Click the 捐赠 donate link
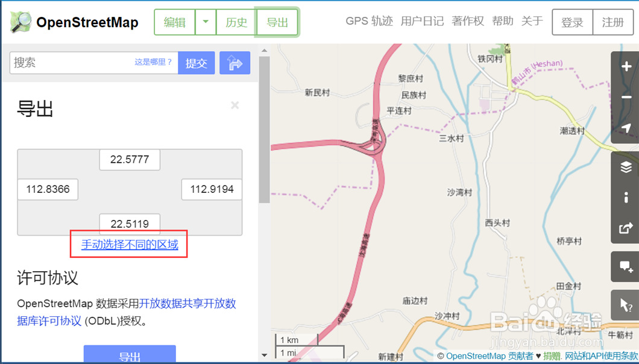The height and width of the screenshot is (364, 639). (552, 356)
